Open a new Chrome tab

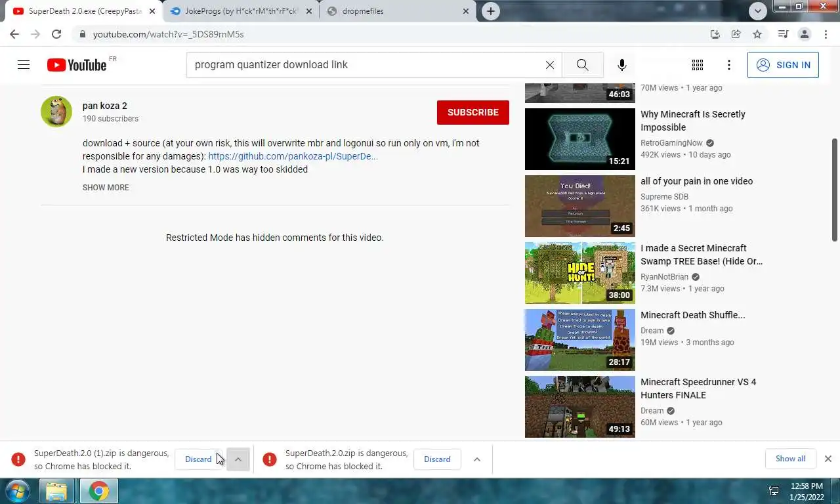click(x=491, y=11)
